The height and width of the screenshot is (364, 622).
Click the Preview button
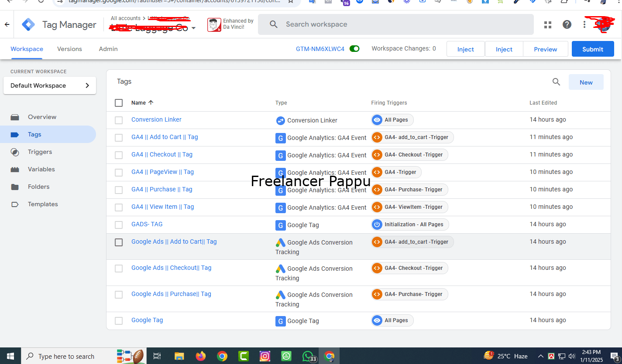(546, 49)
